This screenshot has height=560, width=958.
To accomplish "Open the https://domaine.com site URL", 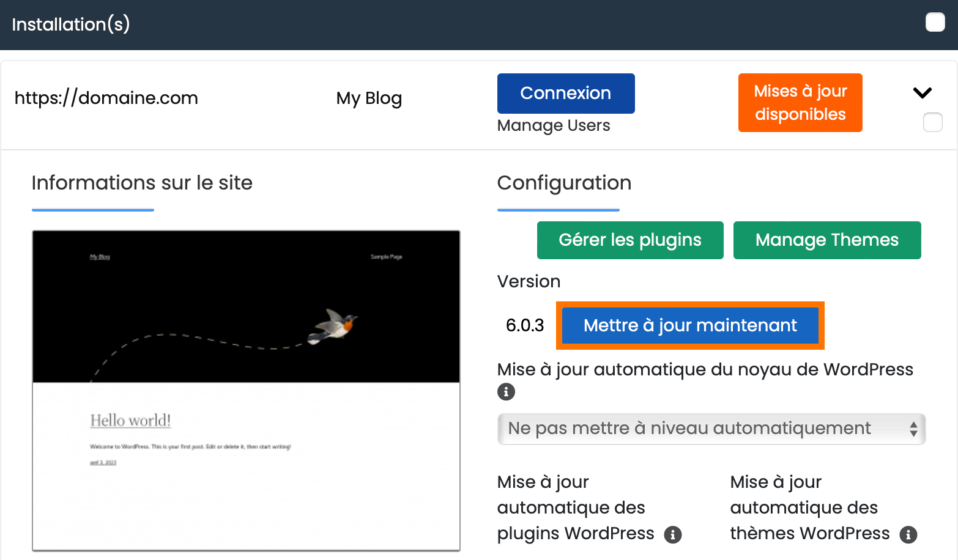I will pyautogui.click(x=106, y=98).
